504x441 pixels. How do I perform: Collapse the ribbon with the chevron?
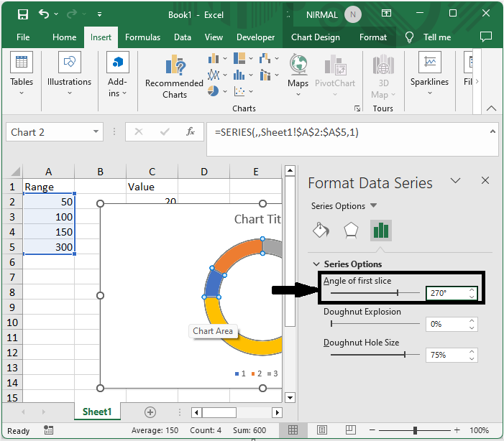click(x=491, y=108)
